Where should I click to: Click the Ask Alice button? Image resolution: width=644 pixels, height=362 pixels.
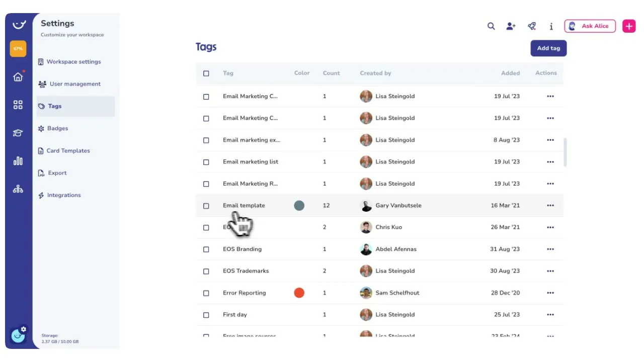coord(590,26)
